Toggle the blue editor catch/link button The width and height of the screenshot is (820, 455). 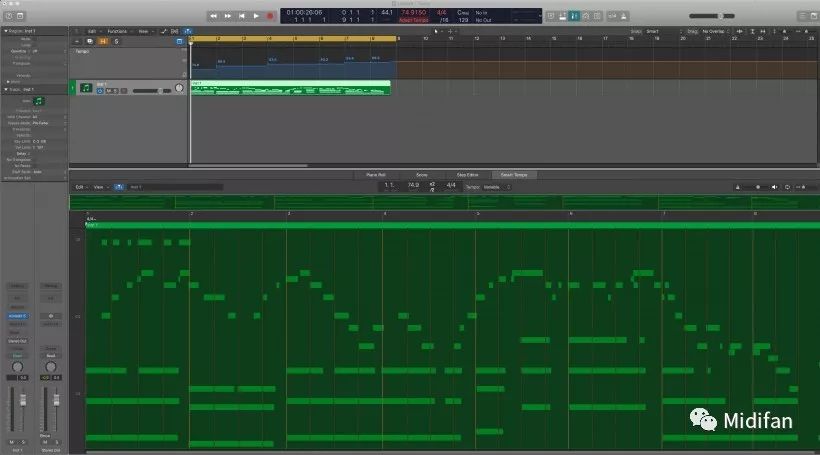[119, 187]
